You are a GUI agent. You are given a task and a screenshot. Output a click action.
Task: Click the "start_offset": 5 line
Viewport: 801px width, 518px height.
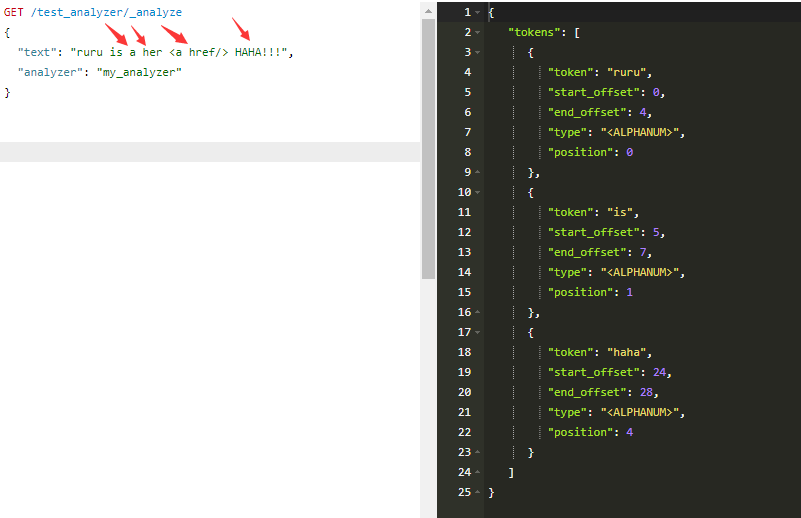[x=606, y=232]
